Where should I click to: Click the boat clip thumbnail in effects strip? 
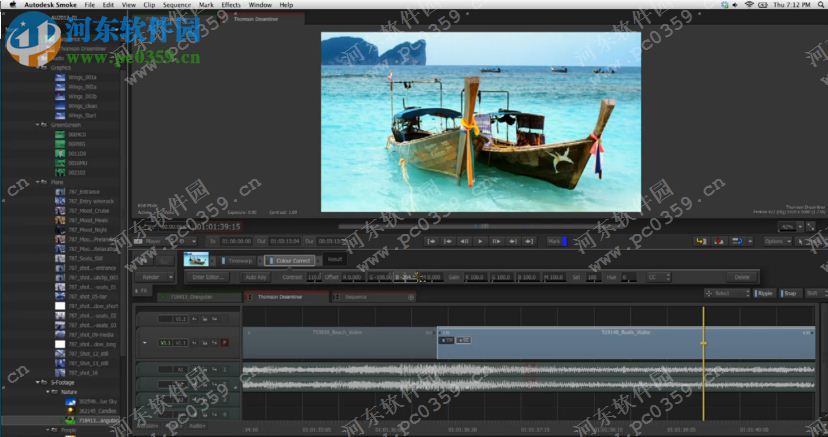pos(196,260)
